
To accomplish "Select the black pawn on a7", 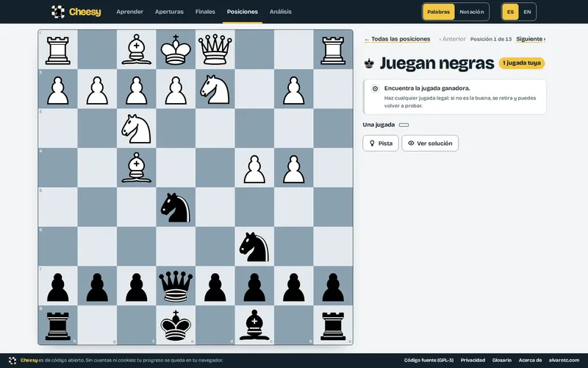I will click(x=333, y=286).
